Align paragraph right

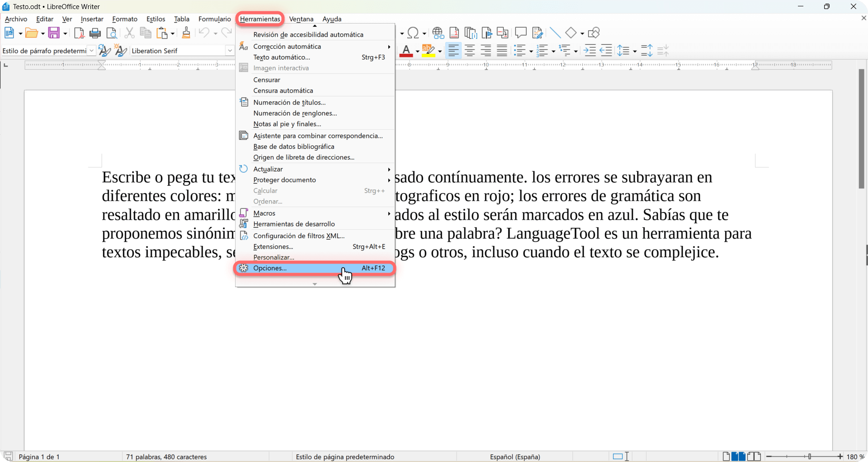486,51
